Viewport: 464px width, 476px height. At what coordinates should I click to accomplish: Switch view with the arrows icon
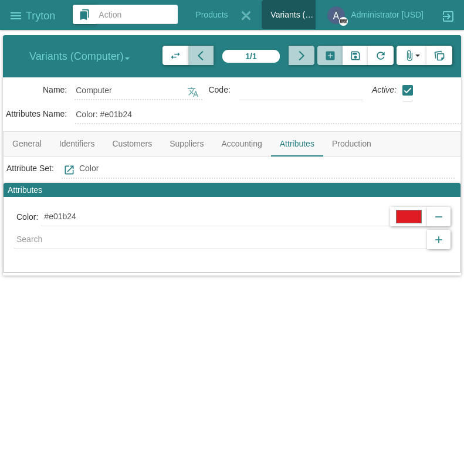tap(175, 56)
